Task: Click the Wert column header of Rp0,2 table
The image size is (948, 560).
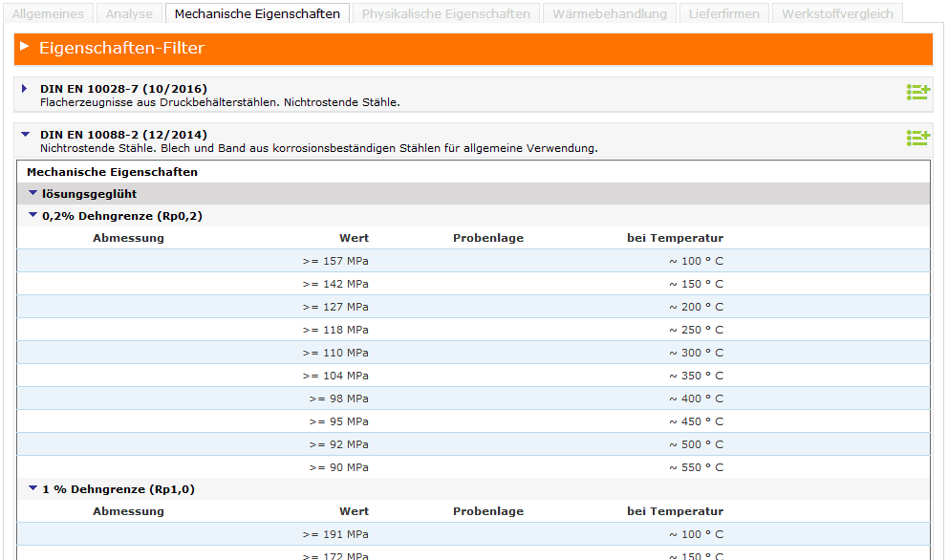Action: 354,238
